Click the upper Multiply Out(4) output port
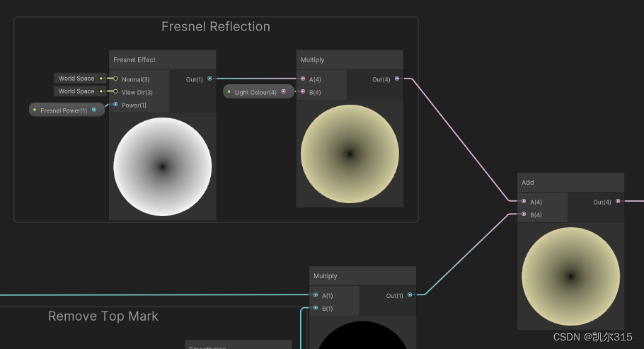Screen dimensions: 644x349 click(x=397, y=79)
